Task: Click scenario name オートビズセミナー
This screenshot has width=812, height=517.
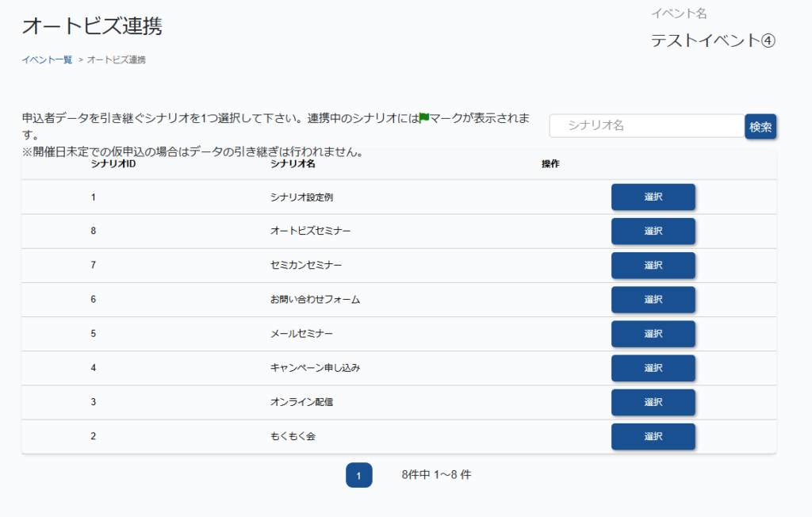Action: [310, 231]
